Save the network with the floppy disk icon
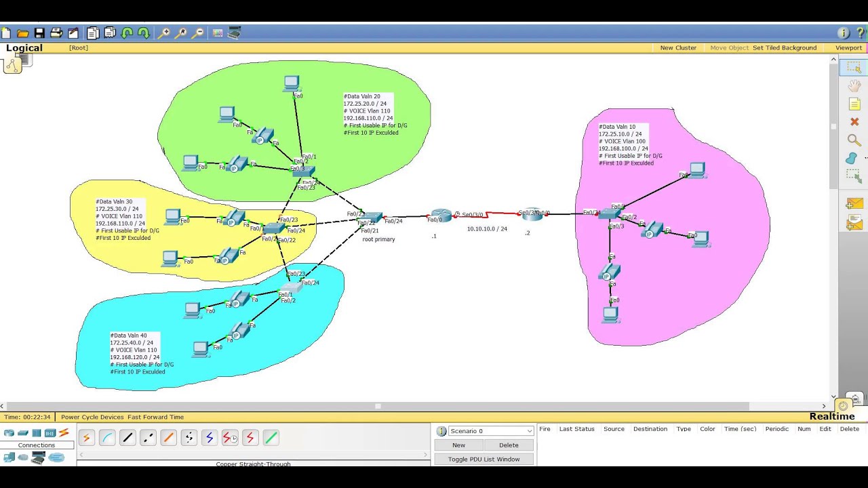 (x=39, y=33)
